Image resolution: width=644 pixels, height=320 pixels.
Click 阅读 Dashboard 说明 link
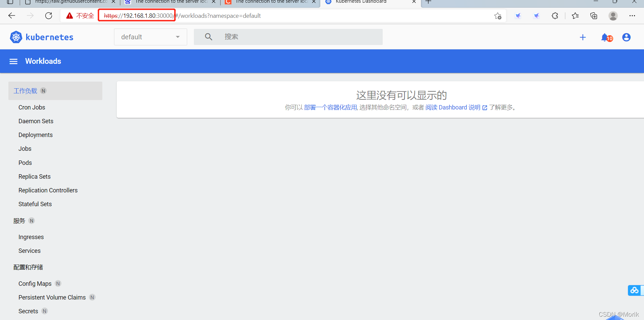456,107
